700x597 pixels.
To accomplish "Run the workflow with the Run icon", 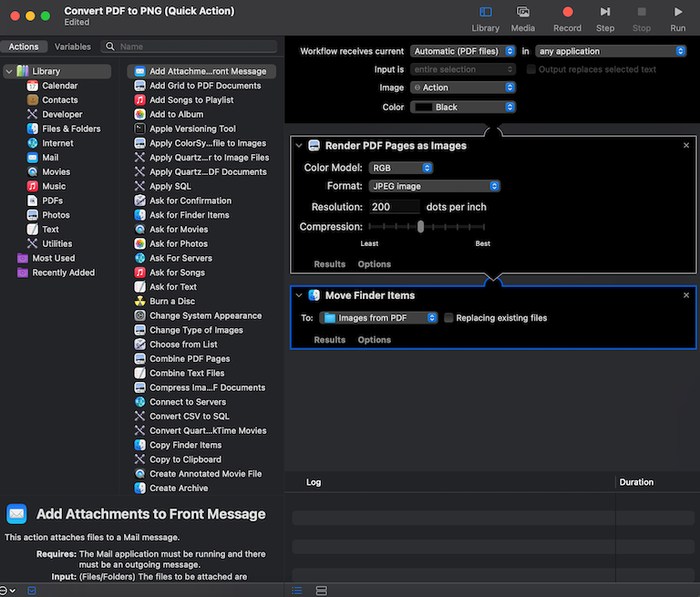I will click(678, 12).
